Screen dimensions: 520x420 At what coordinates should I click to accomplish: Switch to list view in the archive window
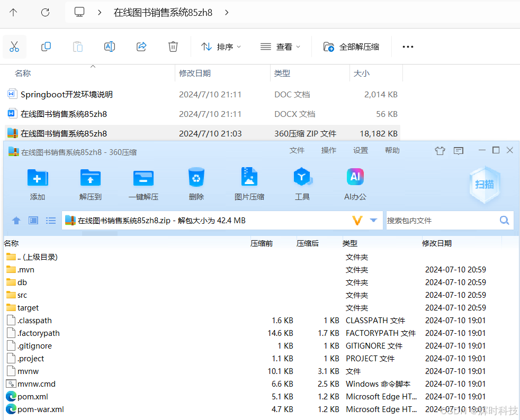click(51, 221)
